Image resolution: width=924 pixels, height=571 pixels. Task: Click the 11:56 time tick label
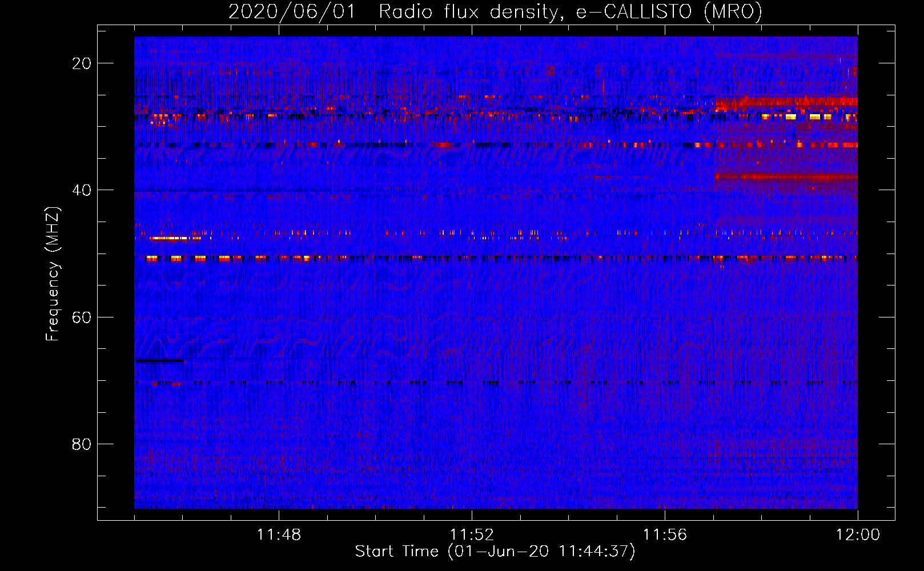(x=665, y=535)
